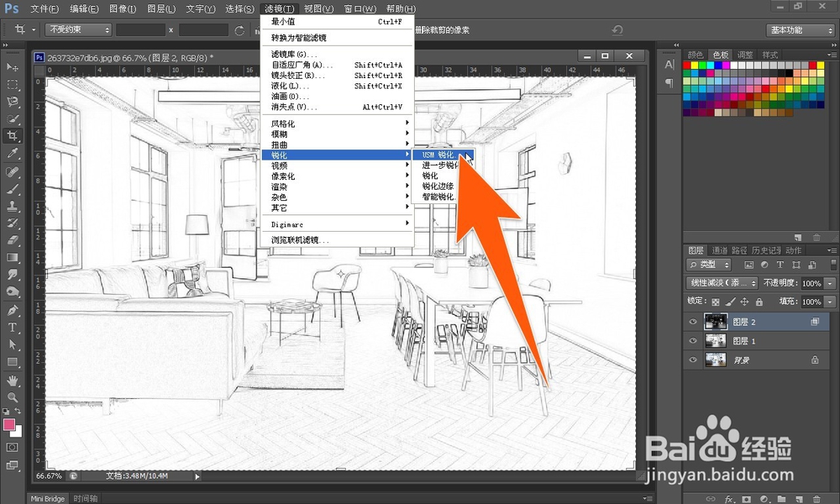Select the 图层 2 layer thumbnail
This screenshot has width=840, height=504.
click(715, 322)
